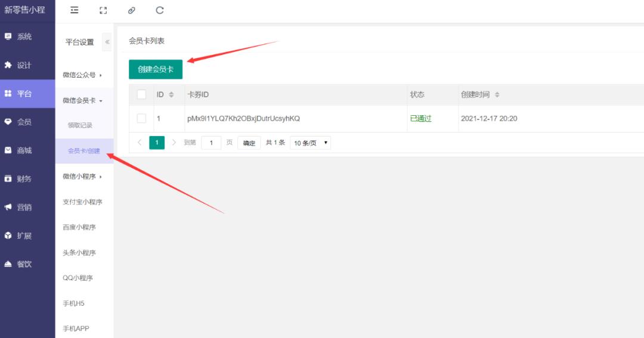Screen dimensions: 644x338
Task: Check the checkbox for member card row 1
Action: point(141,118)
